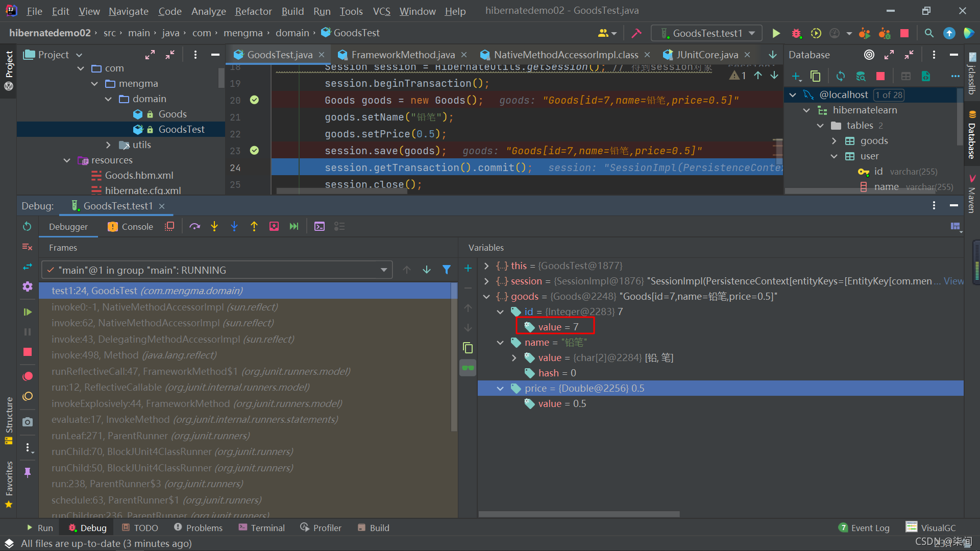The width and height of the screenshot is (980, 551).
Task: Resume program from debug sidebar
Action: (x=28, y=312)
